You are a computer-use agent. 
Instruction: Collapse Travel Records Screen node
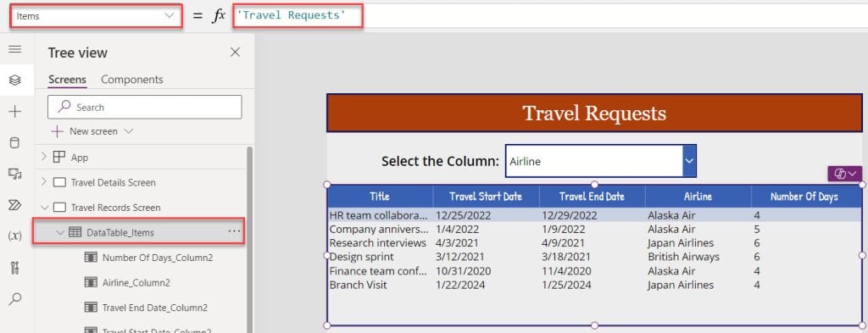(44, 208)
